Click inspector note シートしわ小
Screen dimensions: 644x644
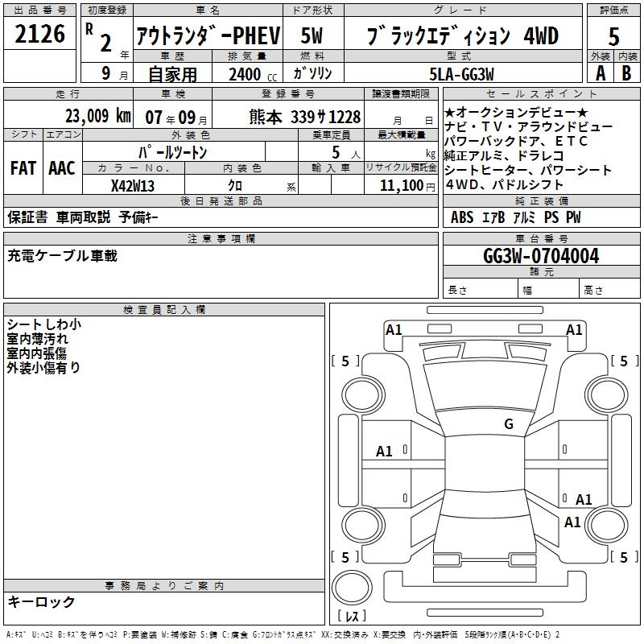(x=44, y=324)
